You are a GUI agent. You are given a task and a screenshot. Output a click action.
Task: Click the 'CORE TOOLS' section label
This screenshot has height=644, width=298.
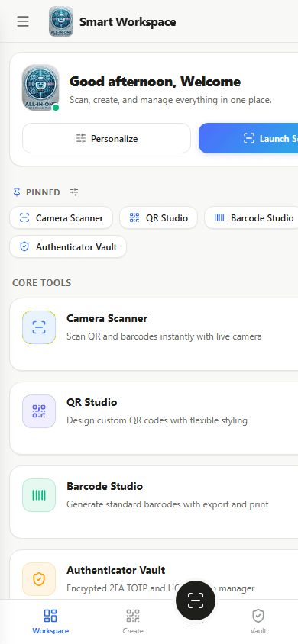(41, 282)
